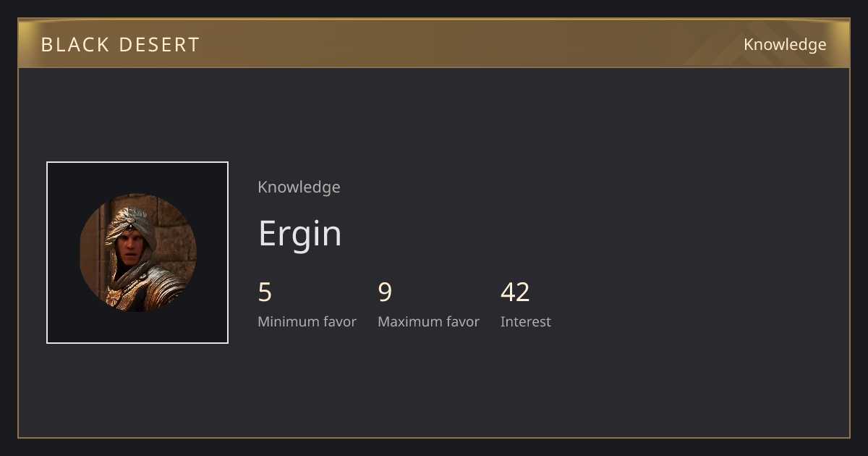Screen dimensions: 868x456
Task: Click the gold emblem on Ergin's armor
Action: pyautogui.click(x=113, y=295)
